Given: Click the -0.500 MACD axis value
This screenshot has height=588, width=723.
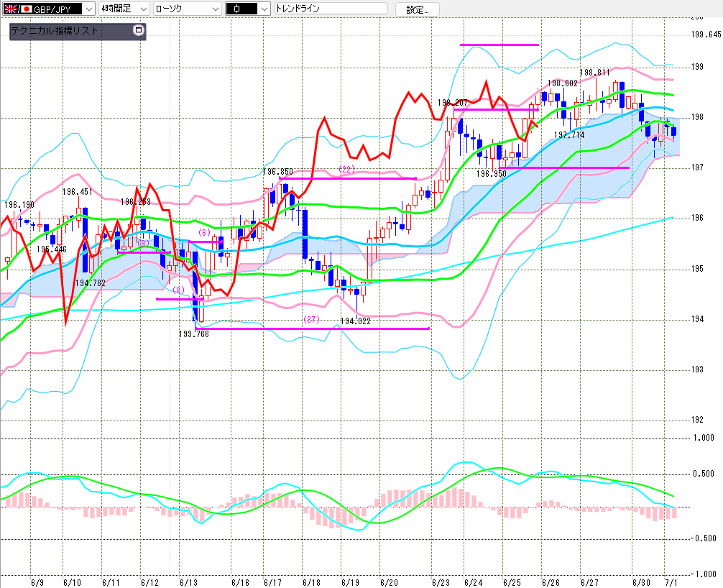Looking at the screenshot, I should coord(703,538).
